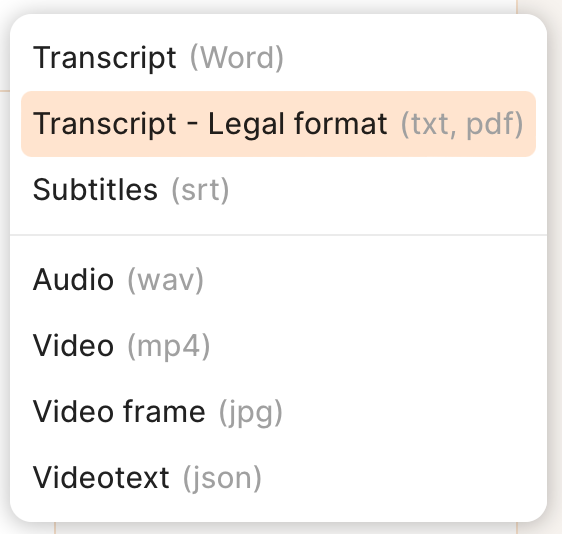Click the (txt, pdf) format hint
The image size is (562, 534).
point(462,124)
